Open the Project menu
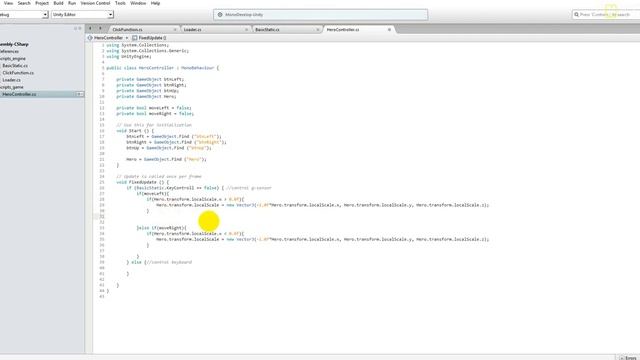Screen dimensions: 640x360 point(42,3)
